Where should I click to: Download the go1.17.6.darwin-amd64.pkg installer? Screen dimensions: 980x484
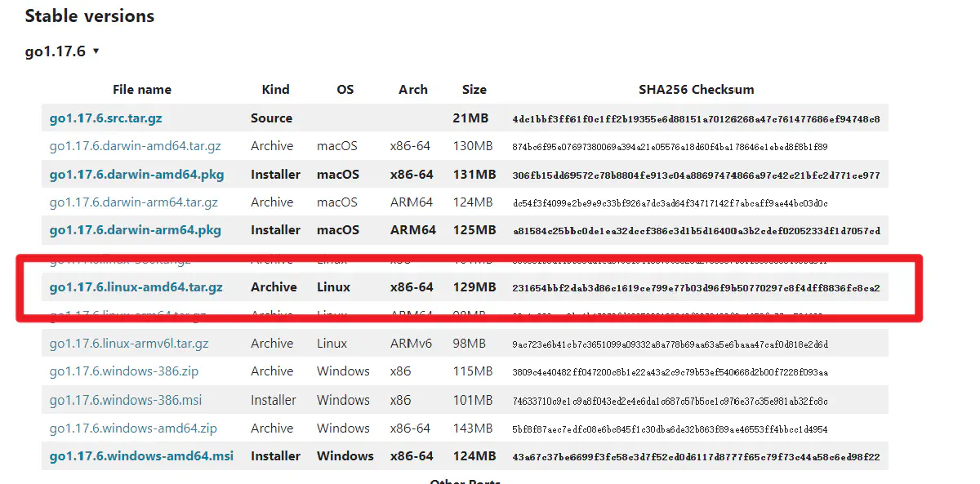[x=136, y=175]
